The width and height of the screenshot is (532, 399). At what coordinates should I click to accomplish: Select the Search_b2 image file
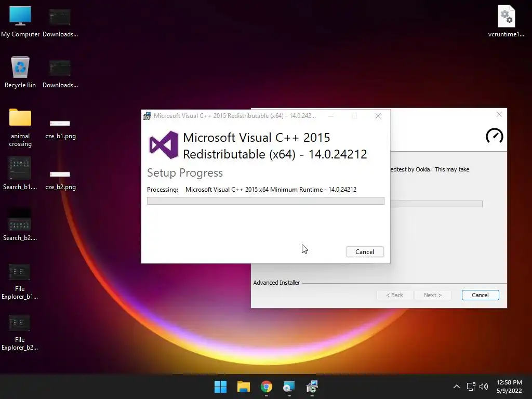pyautogui.click(x=20, y=224)
